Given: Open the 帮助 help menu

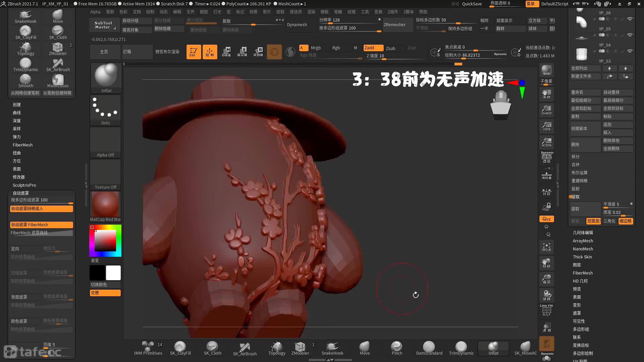Looking at the screenshot, I should tap(423, 12).
